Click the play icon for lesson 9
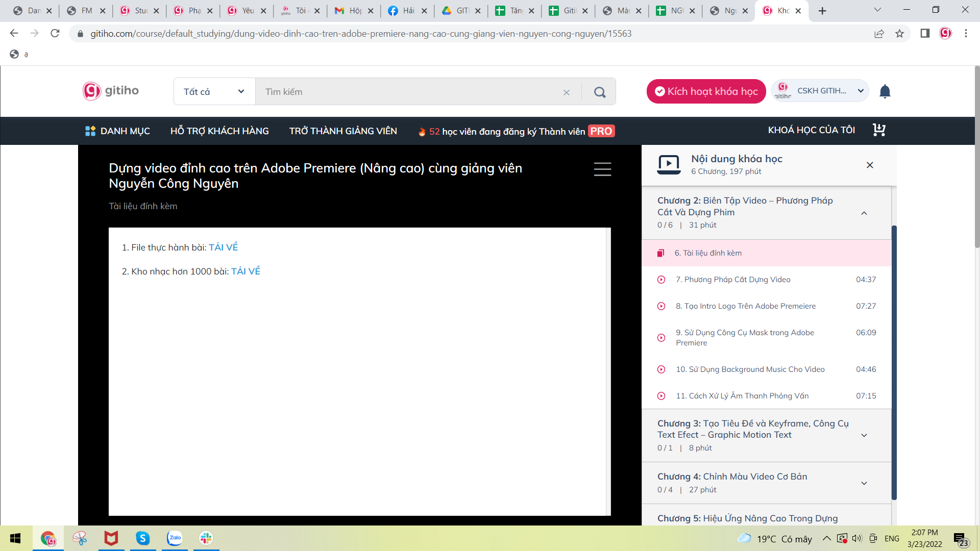The image size is (980, 551). (x=661, y=338)
